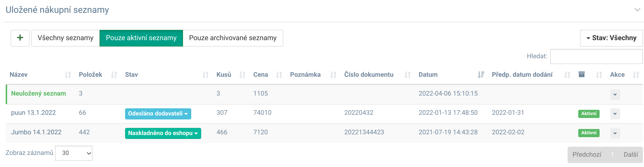Open the Zobraz záznamů count selector
Screen dimensions: 644x167
74,153
